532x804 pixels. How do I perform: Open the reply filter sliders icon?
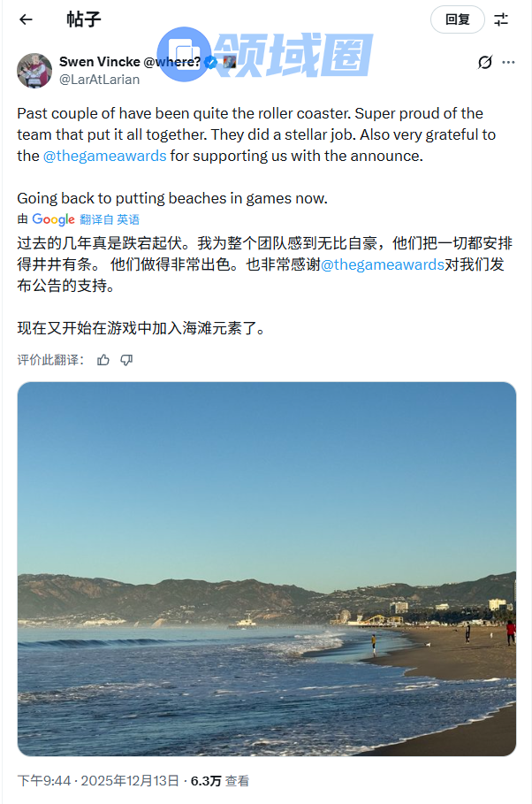click(x=501, y=19)
